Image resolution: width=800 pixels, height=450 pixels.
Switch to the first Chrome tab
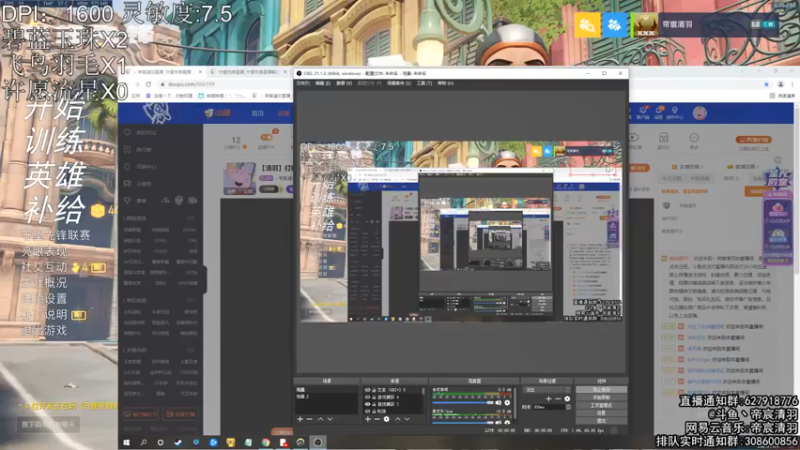164,72
